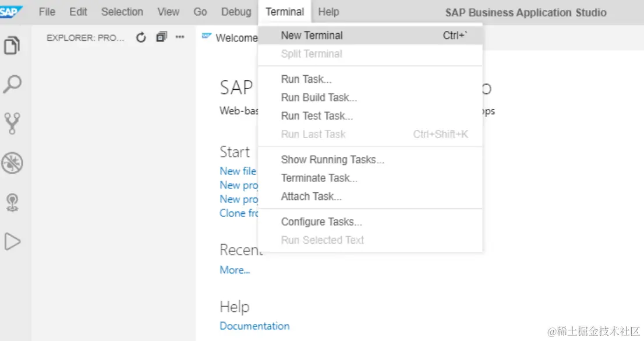
Task: Open the Debug bug icon in the sidebar
Action: [x=12, y=163]
